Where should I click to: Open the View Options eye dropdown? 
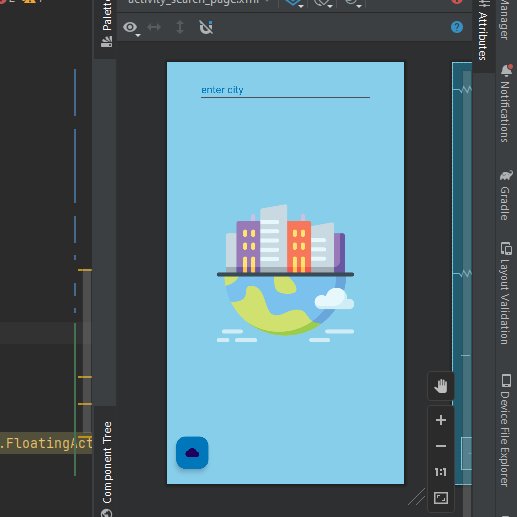pos(131,28)
